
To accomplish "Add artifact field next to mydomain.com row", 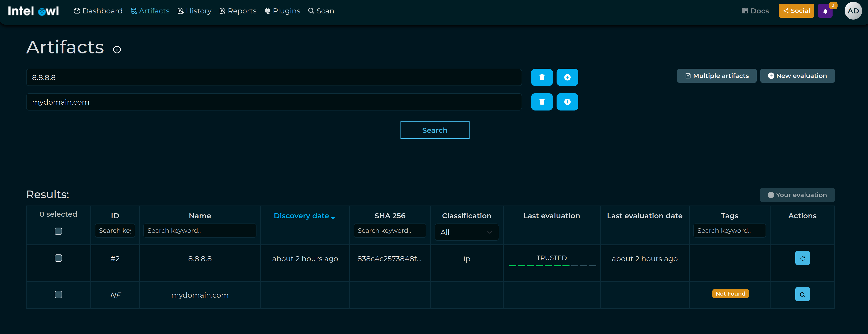I will [x=567, y=102].
